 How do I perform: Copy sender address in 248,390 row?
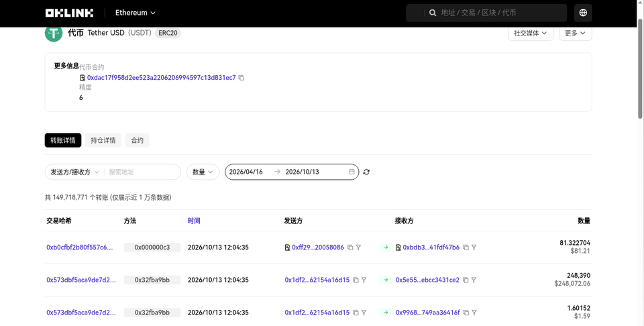(x=356, y=280)
